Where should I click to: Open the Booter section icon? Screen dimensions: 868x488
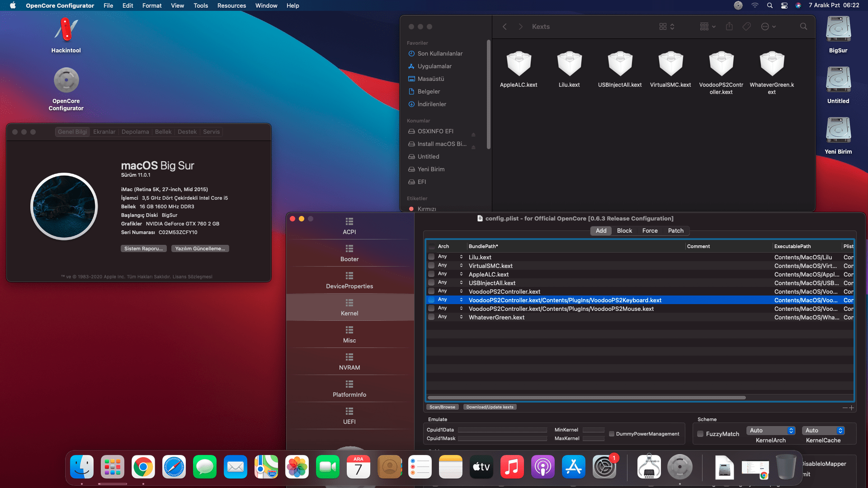pos(349,249)
